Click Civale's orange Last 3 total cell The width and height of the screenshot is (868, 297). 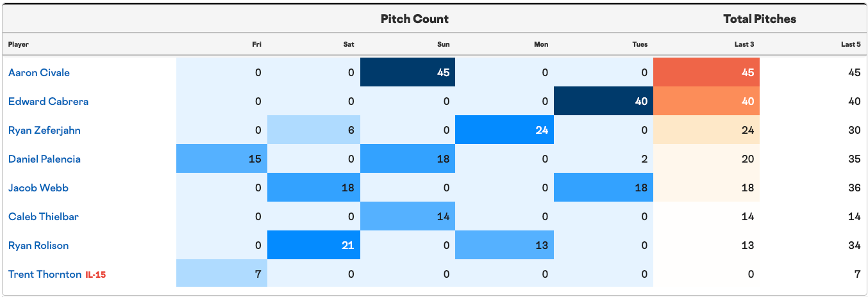coord(706,72)
